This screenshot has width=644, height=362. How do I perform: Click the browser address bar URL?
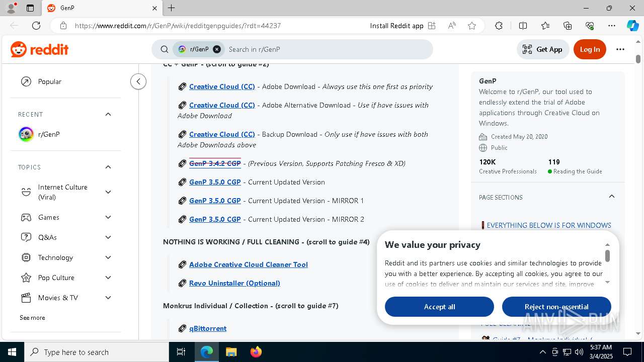[178, 26]
